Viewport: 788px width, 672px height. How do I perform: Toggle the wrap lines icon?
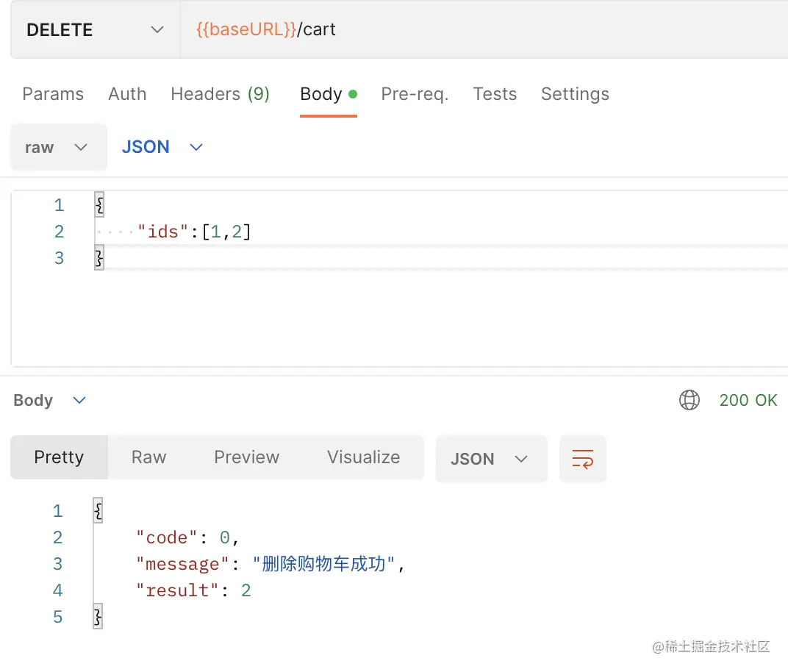pyautogui.click(x=582, y=459)
